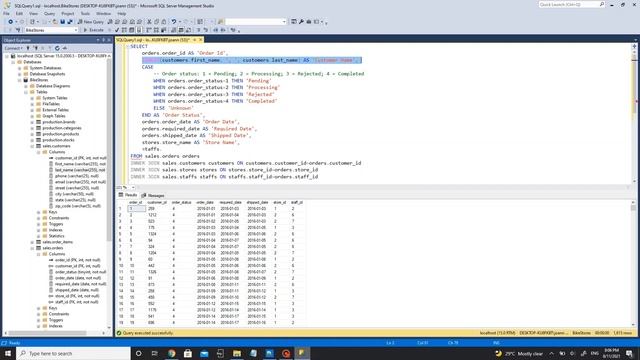Select the first_name column in tree
The height and width of the screenshot is (360, 640).
pyautogui.click(x=80, y=164)
